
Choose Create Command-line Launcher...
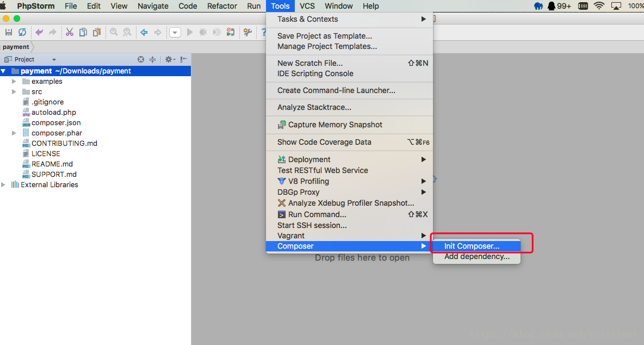[x=350, y=90]
